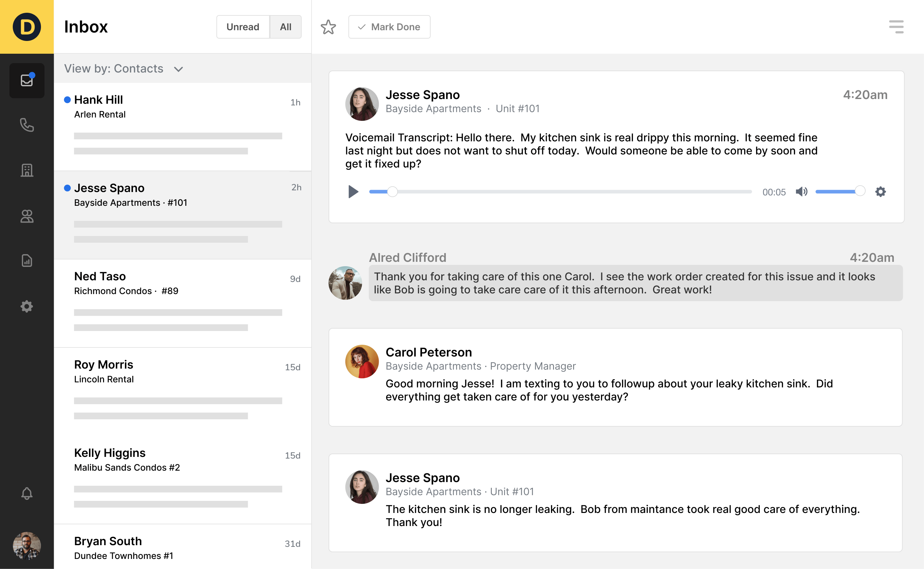Image resolution: width=924 pixels, height=569 pixels.
Task: Open the Settings gear in the sidebar
Action: pyautogui.click(x=27, y=306)
